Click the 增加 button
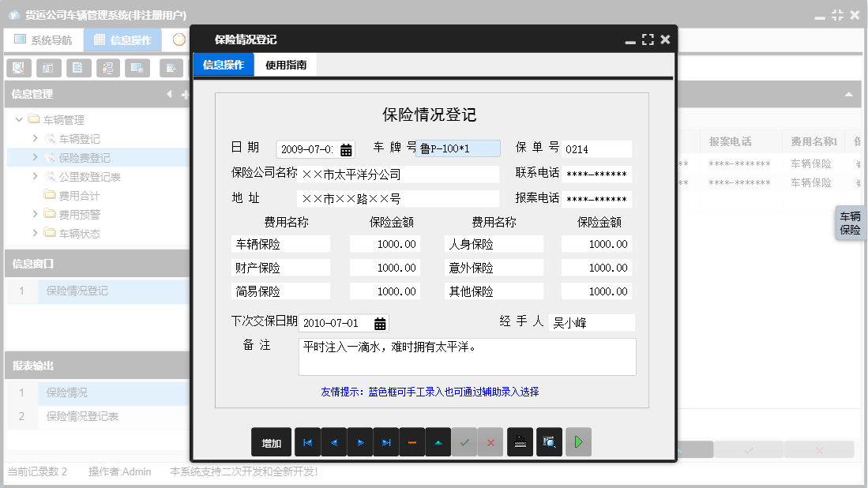 click(x=271, y=442)
